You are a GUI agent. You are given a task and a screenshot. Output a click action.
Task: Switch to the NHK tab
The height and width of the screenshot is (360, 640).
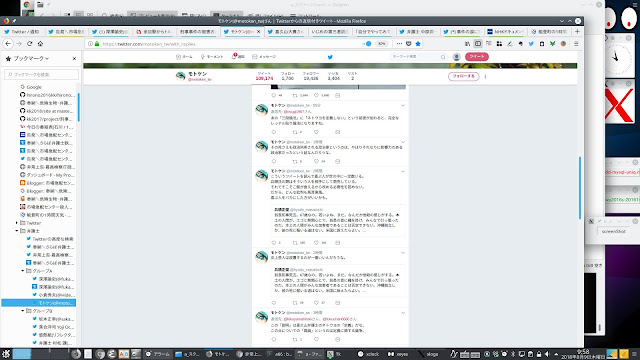pos(504,31)
